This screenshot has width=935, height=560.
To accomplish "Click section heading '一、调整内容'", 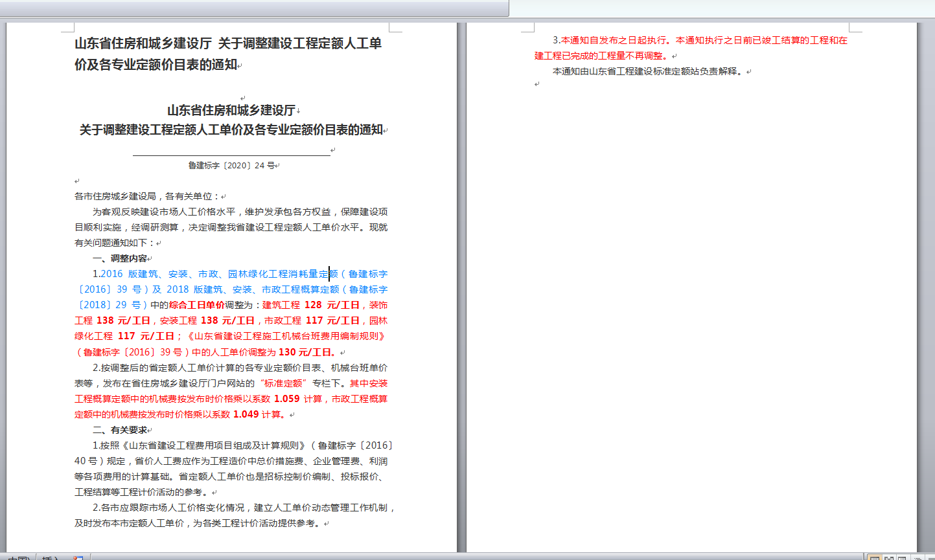I will pos(120,258).
